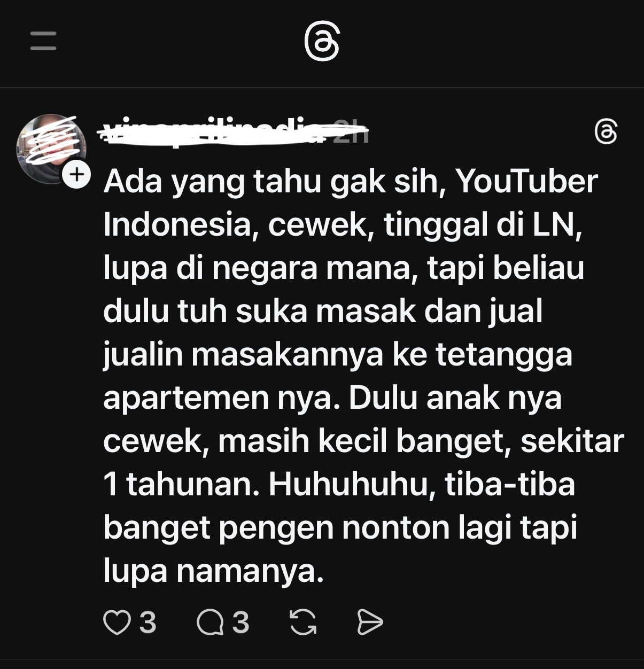Follow user via plus badge on avatar
The width and height of the screenshot is (644, 669).
click(x=77, y=174)
